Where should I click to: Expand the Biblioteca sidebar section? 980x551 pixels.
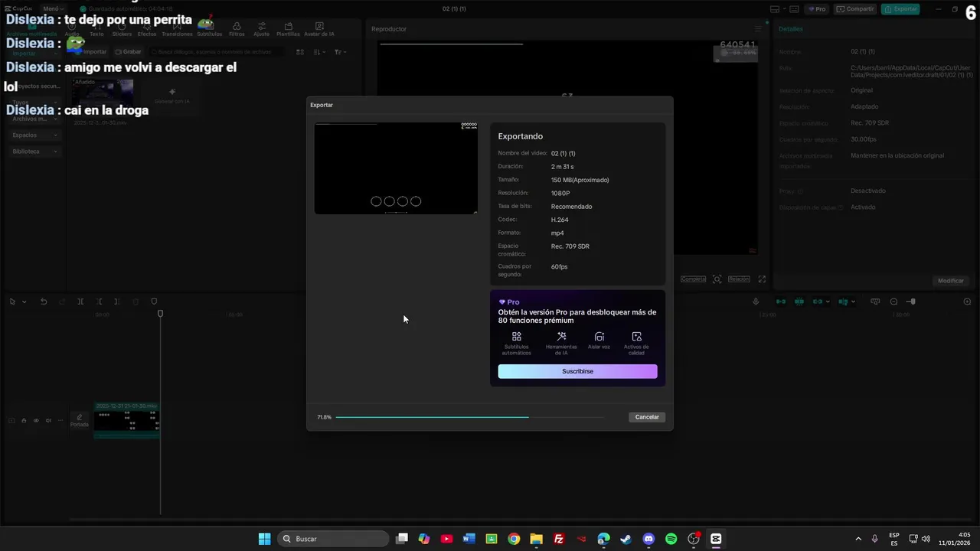pos(34,152)
